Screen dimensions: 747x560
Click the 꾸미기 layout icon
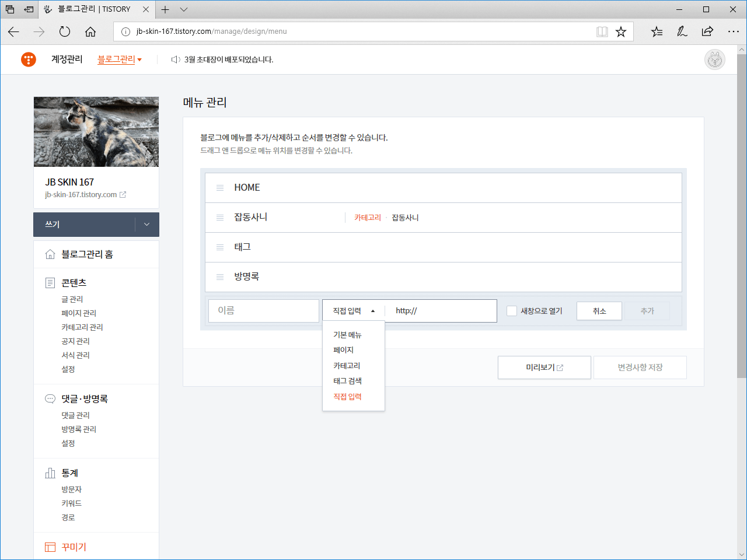50,547
